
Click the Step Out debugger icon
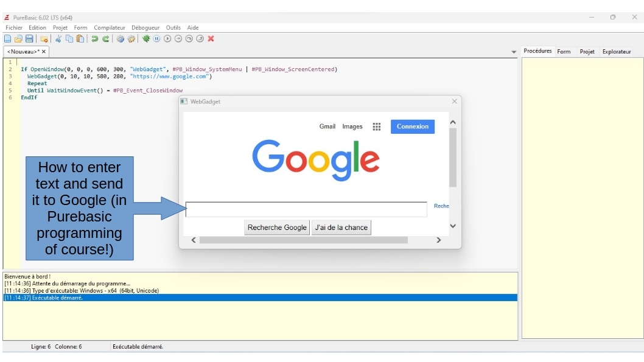200,38
